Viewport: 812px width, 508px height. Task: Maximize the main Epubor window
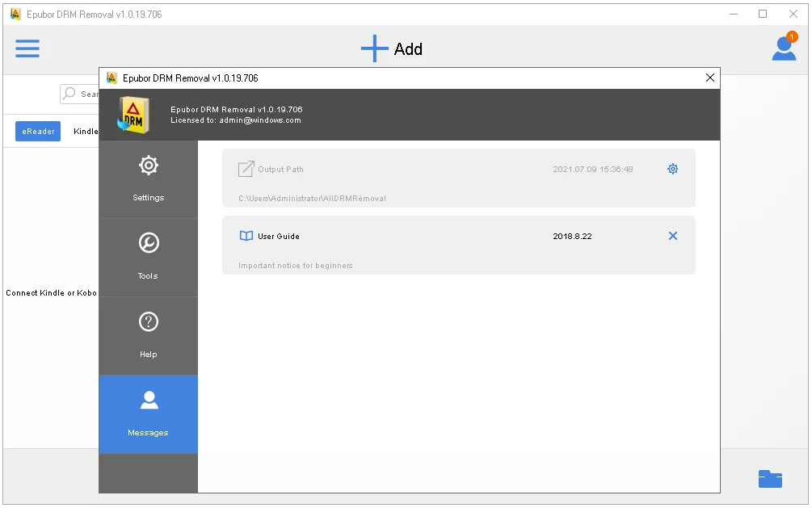(763, 14)
